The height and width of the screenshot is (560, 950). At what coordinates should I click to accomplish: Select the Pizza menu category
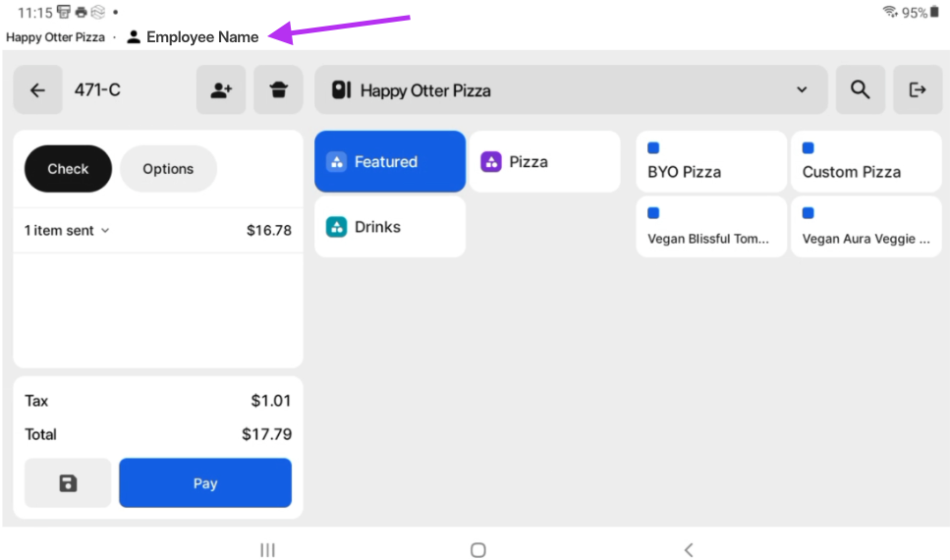point(544,162)
